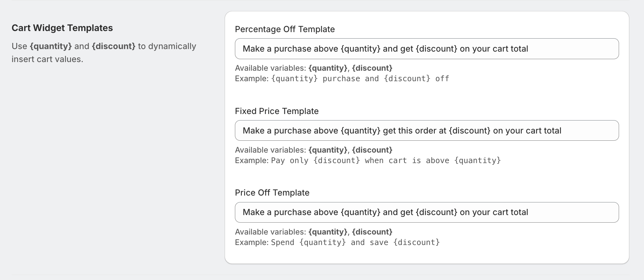The height and width of the screenshot is (280, 644).
Task: Click bold {quantity} variable below Fixed Price field
Action: [x=328, y=150]
